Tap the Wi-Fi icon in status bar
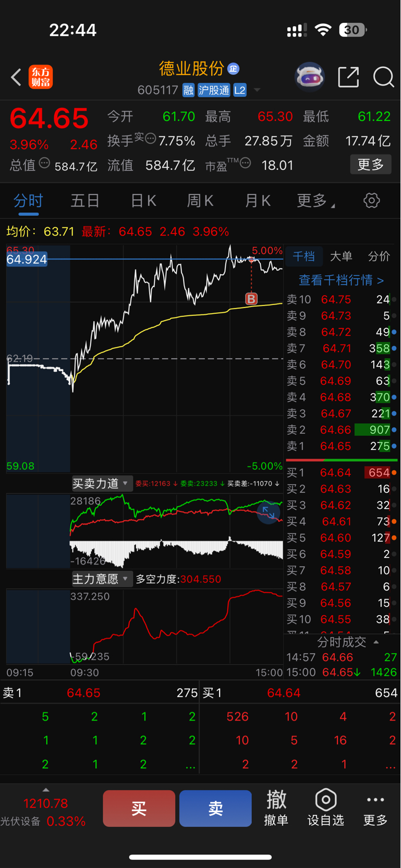This screenshot has height=868, width=401. tap(323, 30)
